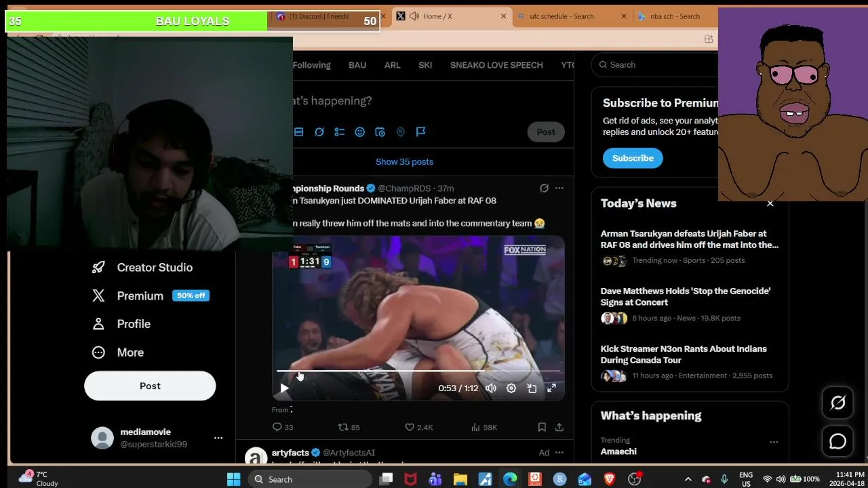Add a GIF to the post
The height and width of the screenshot is (488, 868).
click(299, 132)
